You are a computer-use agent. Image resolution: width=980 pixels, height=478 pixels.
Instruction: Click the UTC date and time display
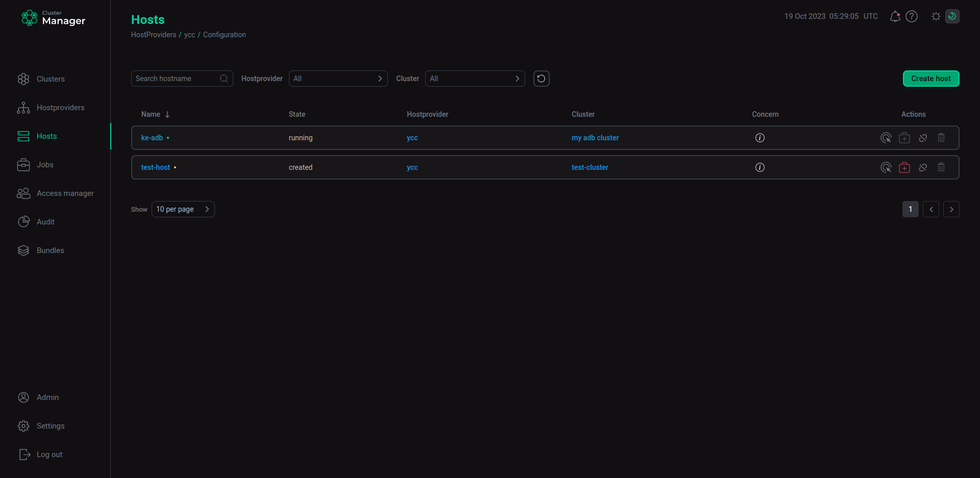pos(831,16)
